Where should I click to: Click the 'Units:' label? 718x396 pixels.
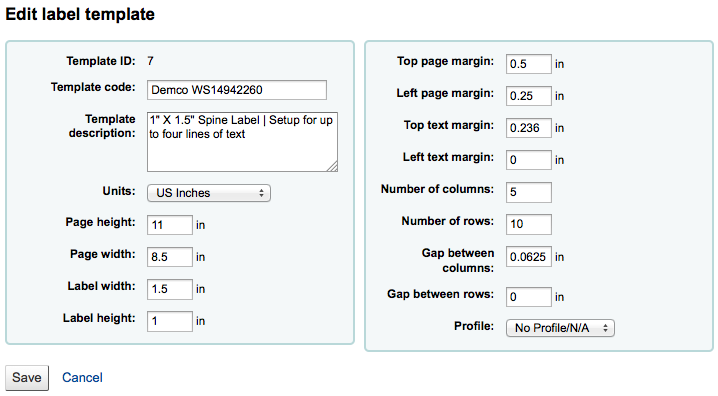point(119,191)
